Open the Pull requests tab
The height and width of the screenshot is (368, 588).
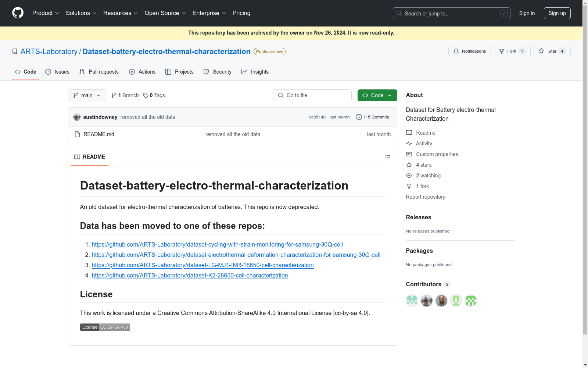pos(99,72)
